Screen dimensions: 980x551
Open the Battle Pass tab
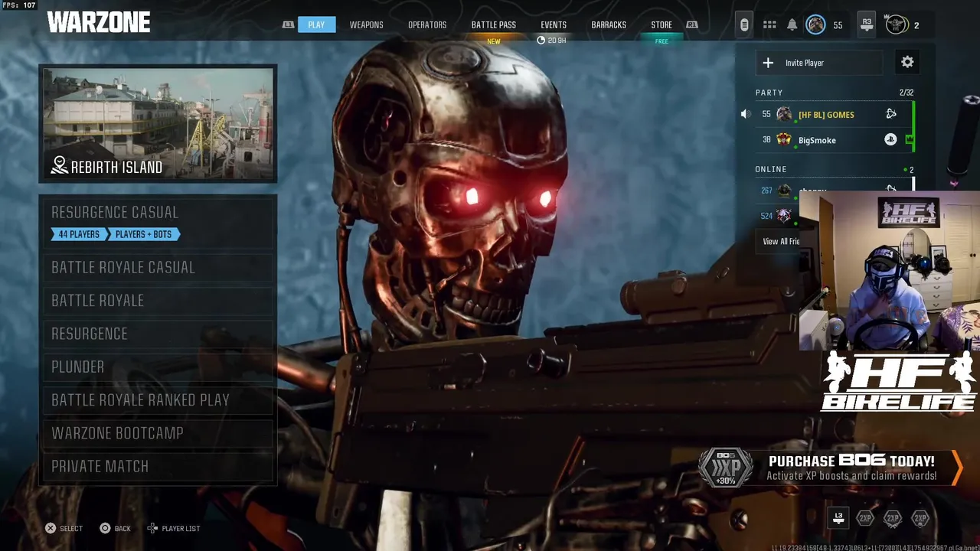pos(494,24)
